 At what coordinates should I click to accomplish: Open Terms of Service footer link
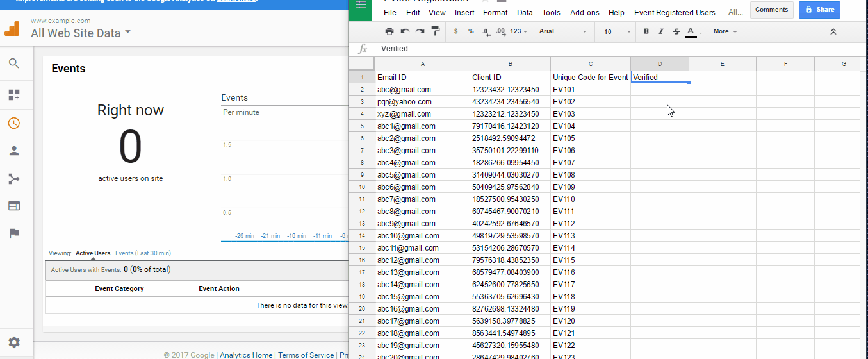[306, 355]
